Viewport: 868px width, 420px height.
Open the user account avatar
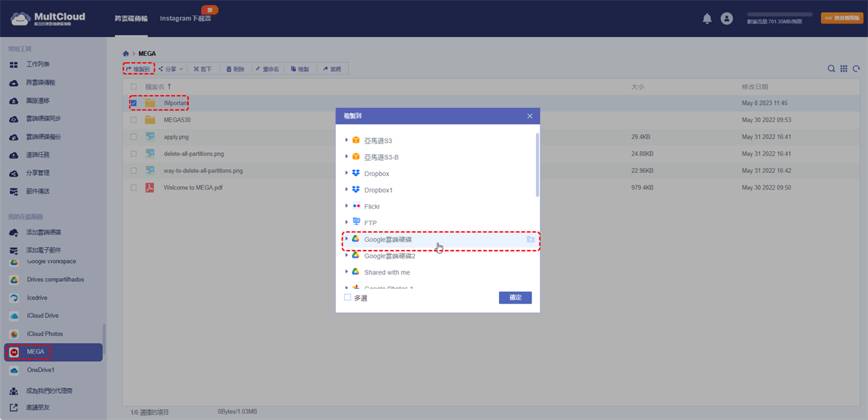coord(727,19)
